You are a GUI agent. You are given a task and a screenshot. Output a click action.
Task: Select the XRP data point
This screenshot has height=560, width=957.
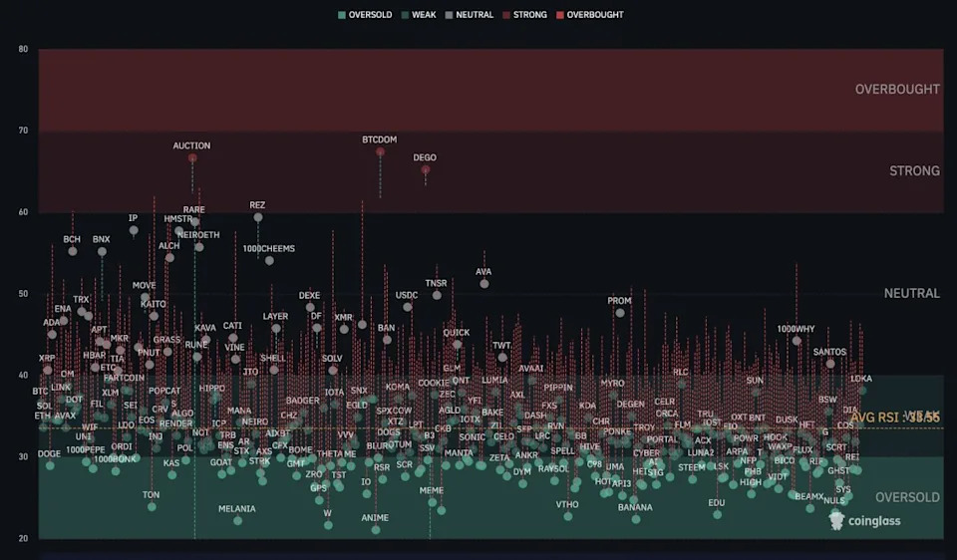(x=48, y=371)
